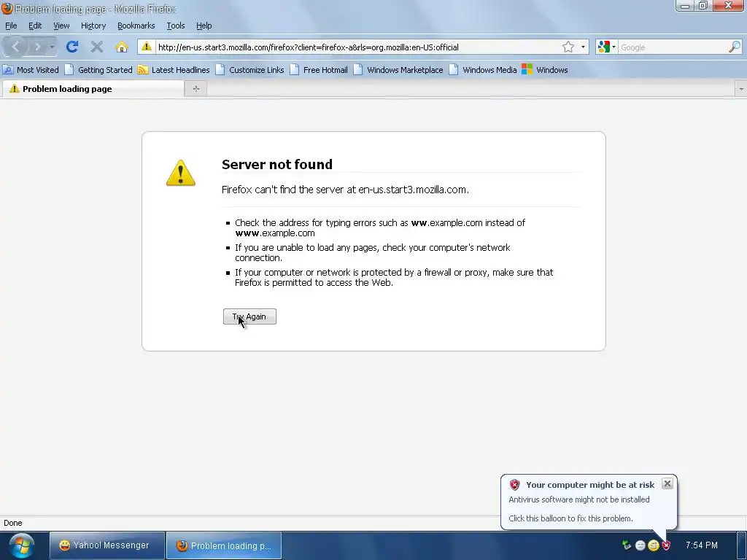This screenshot has height=560, width=747.
Task: Open the Customize Links bookmark
Action: [250, 70]
